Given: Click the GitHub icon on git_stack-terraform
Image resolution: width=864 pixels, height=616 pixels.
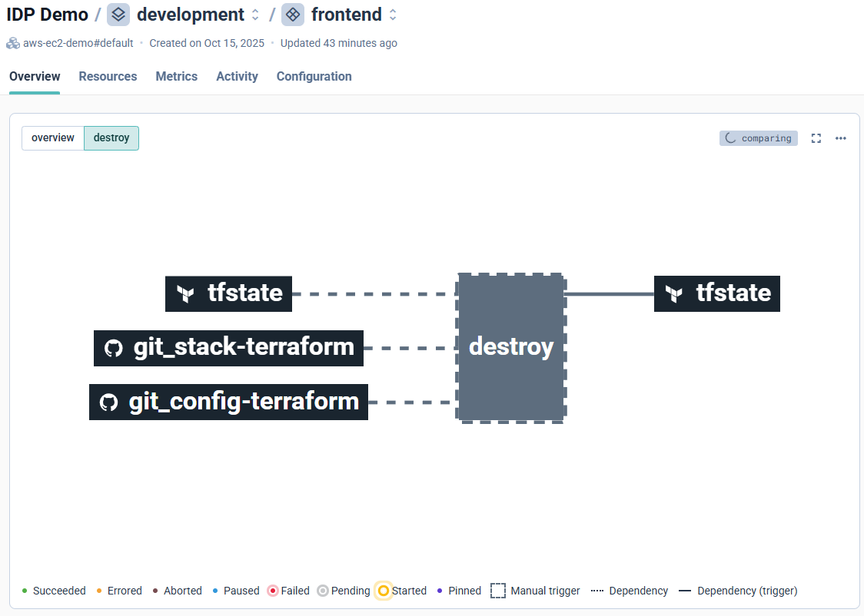Looking at the screenshot, I should (x=114, y=348).
